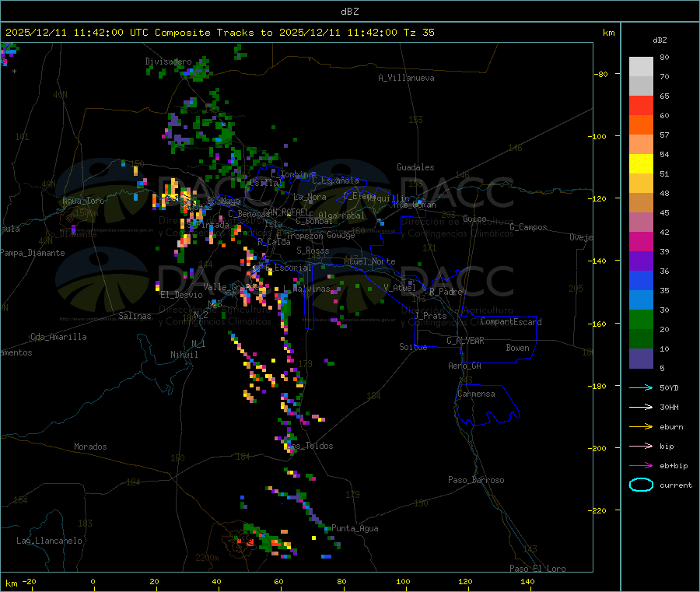This screenshot has width=700, height=592.
Task: Pick the bright yellow 51–54 dBZ swatch
Action: [x=641, y=164]
